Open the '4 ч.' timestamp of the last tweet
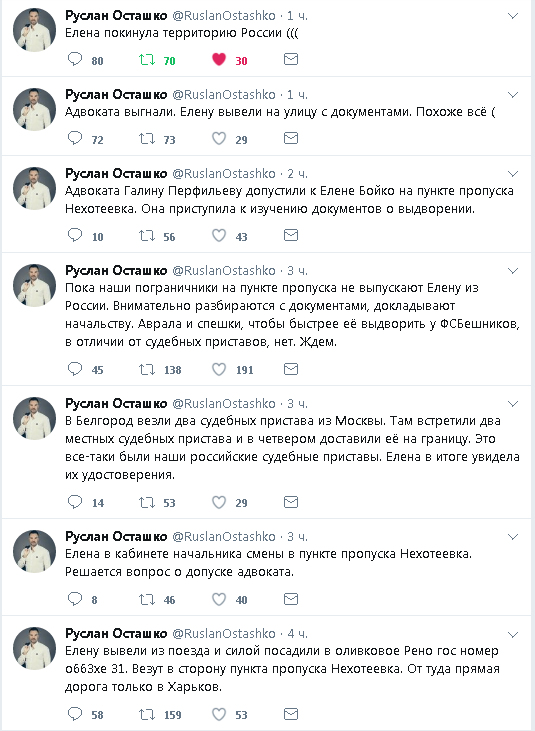Viewport: 535px width, 731px height. point(297,634)
